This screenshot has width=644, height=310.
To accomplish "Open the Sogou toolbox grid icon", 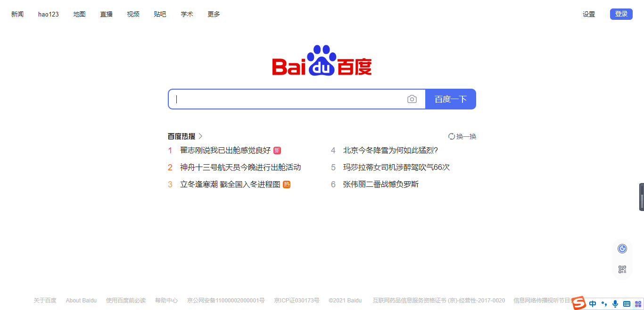I will click(x=638, y=304).
